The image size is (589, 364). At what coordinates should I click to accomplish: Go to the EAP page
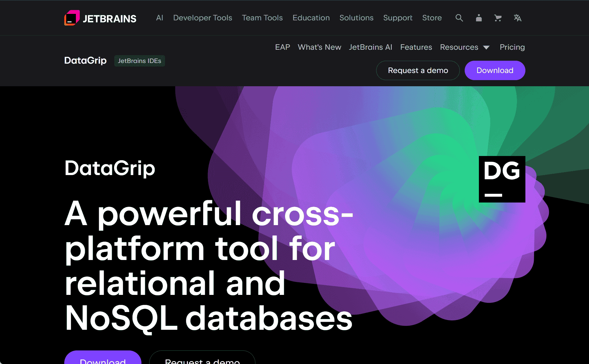click(x=282, y=47)
